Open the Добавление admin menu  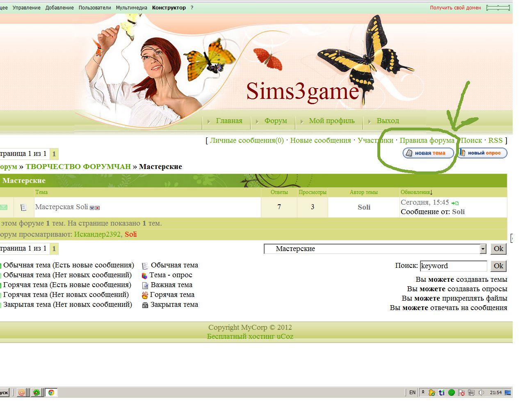pos(59,7)
